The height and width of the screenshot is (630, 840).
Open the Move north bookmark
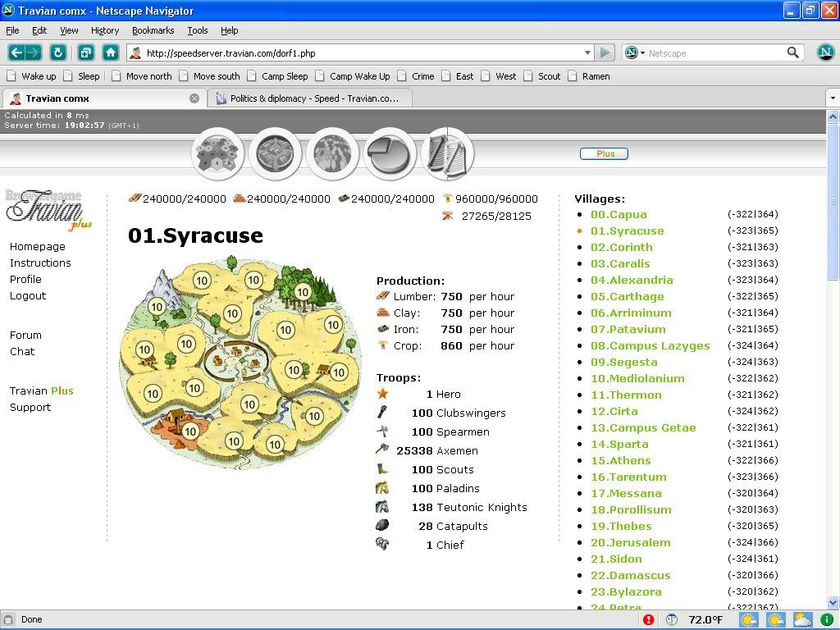point(142,76)
